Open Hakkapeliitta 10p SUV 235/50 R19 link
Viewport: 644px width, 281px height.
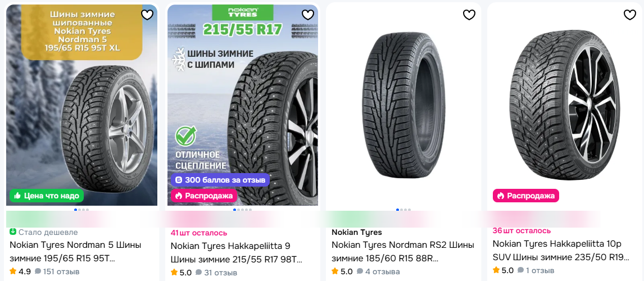click(x=561, y=251)
